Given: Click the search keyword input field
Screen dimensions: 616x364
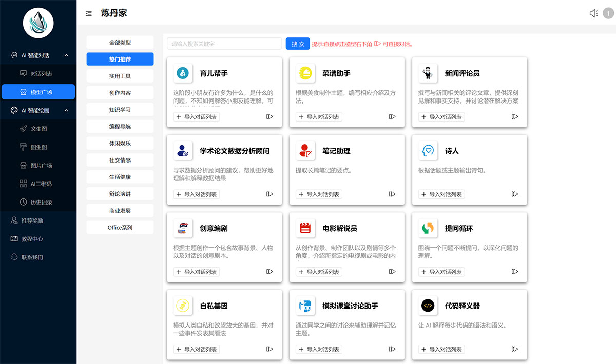Looking at the screenshot, I should click(x=224, y=44).
